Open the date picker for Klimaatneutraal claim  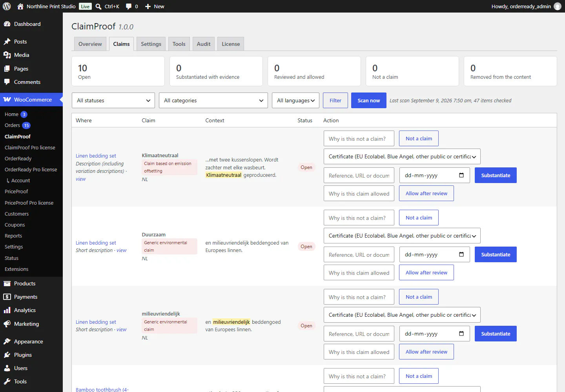[461, 175]
